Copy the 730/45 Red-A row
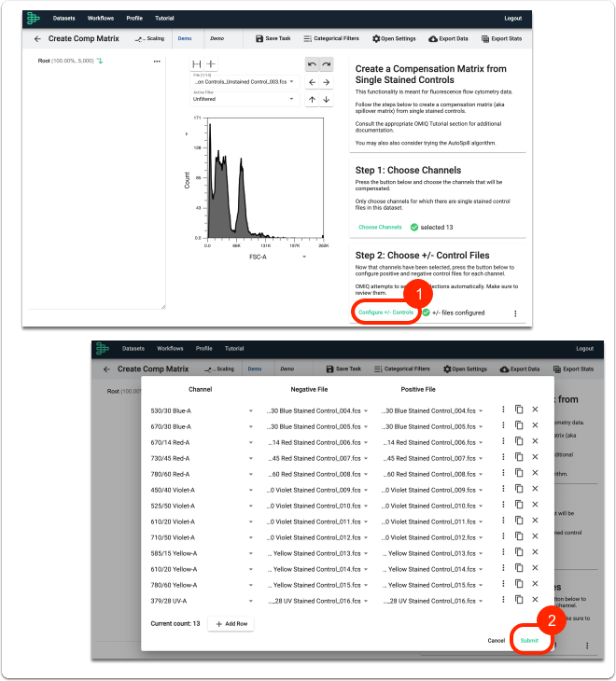Screen dimensions: 616x681 519,457
